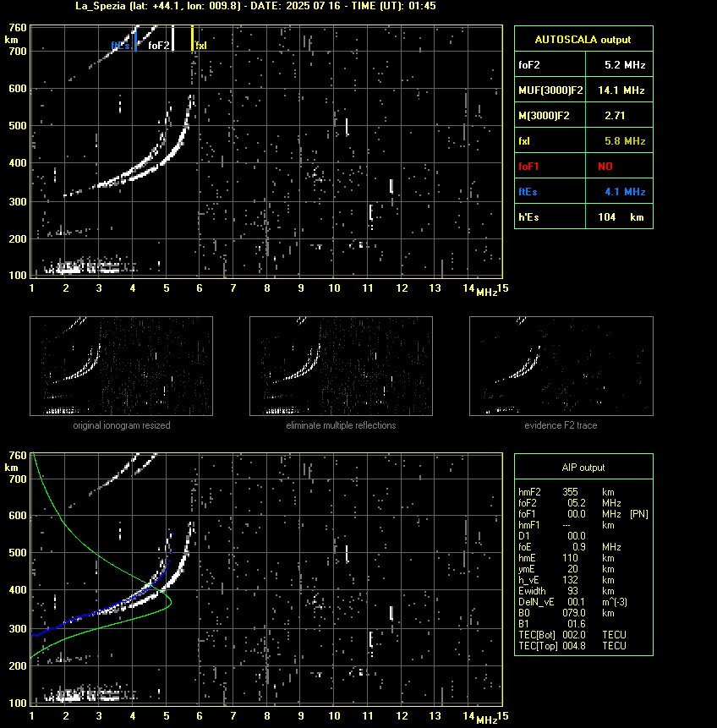This screenshot has height=728, width=717.
Task: Select the Ewidth 93 km row
Action: click(x=566, y=591)
